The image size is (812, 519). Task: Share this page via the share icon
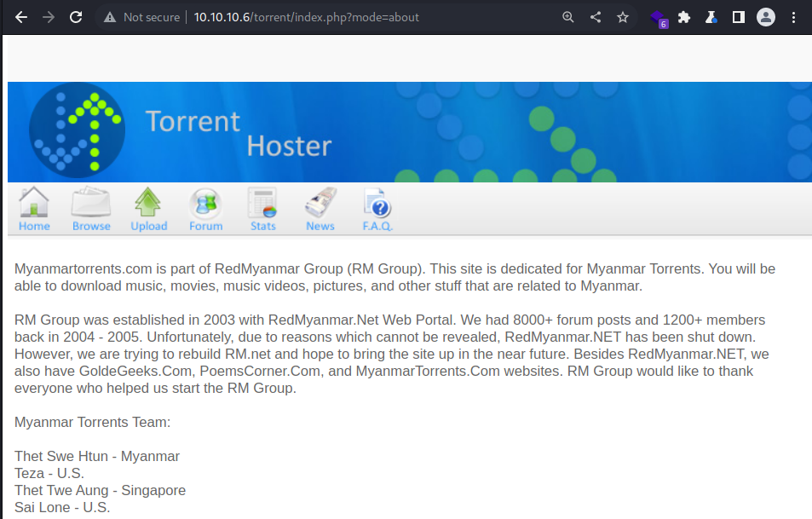point(596,17)
